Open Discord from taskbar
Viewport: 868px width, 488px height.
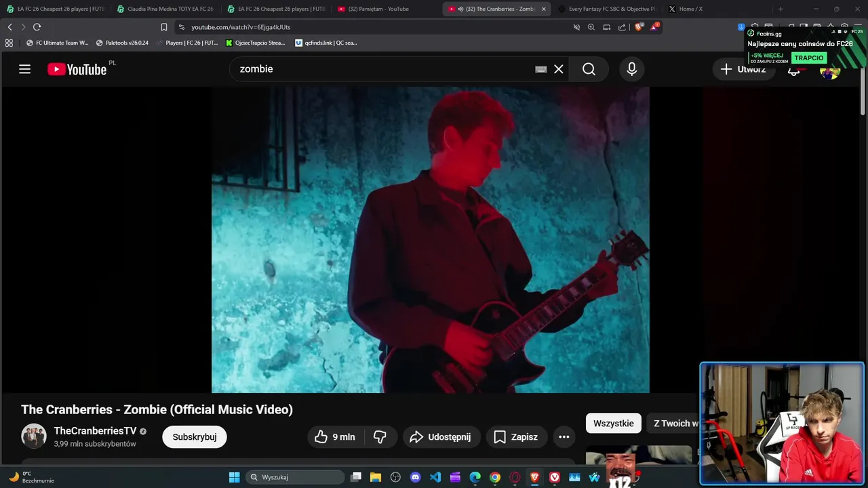pos(416,477)
